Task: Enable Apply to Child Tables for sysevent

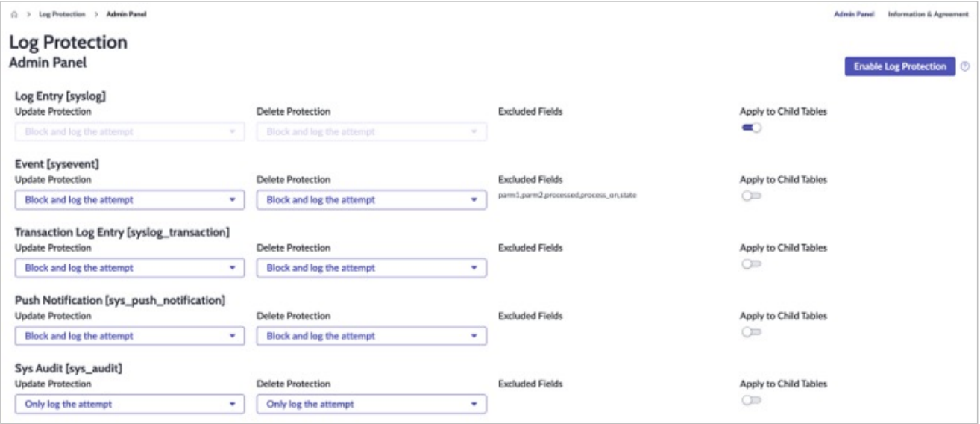Action: (x=750, y=197)
